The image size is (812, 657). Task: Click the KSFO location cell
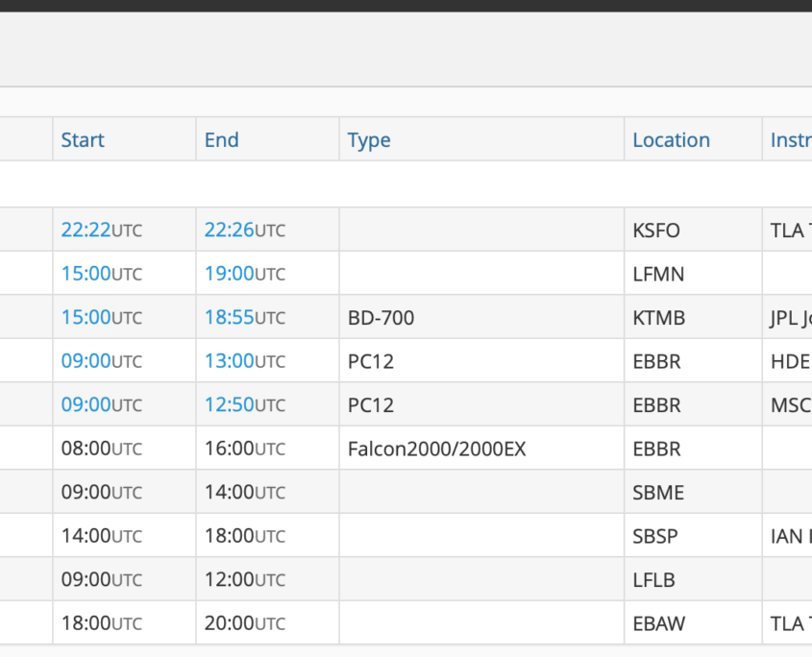point(656,231)
